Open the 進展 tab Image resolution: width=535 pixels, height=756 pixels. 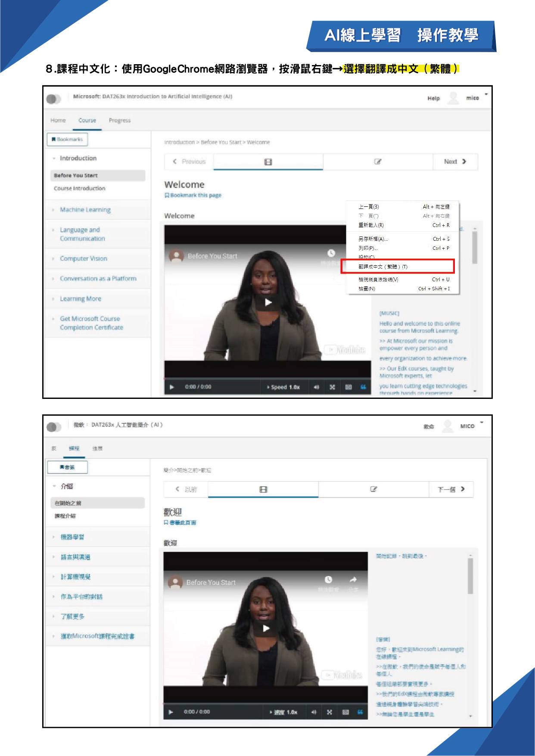[97, 448]
